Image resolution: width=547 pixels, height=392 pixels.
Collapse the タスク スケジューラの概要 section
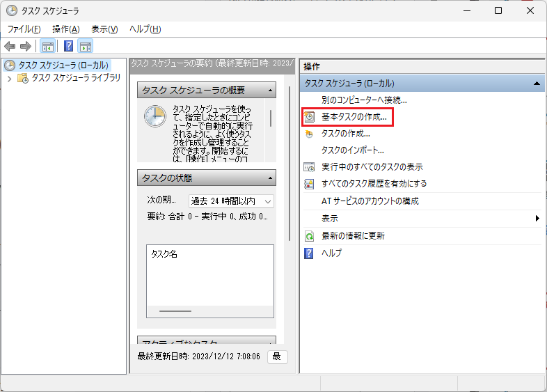tap(270, 91)
